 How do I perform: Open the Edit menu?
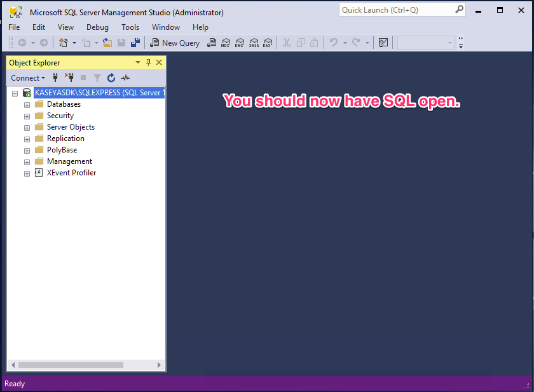pos(39,27)
